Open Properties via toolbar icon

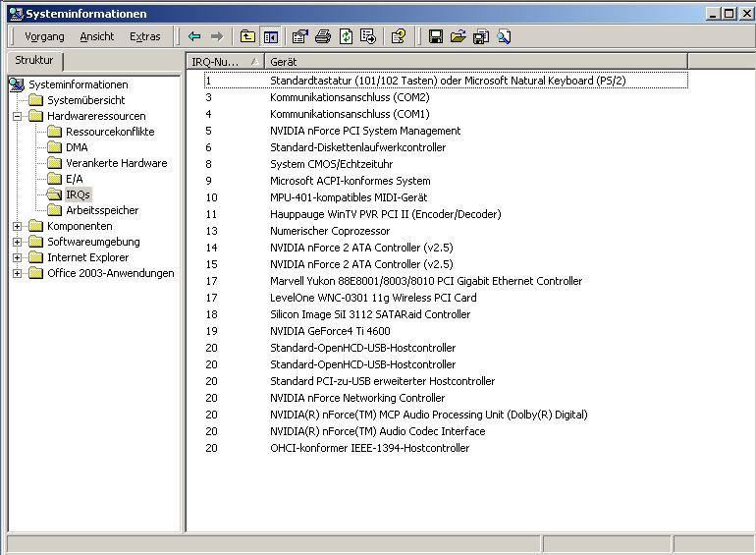[x=299, y=36]
